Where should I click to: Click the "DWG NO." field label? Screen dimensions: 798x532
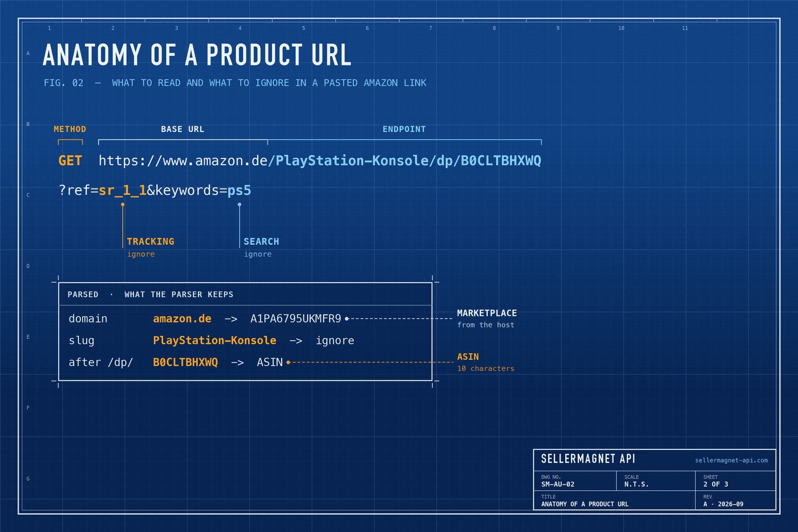tap(551, 477)
